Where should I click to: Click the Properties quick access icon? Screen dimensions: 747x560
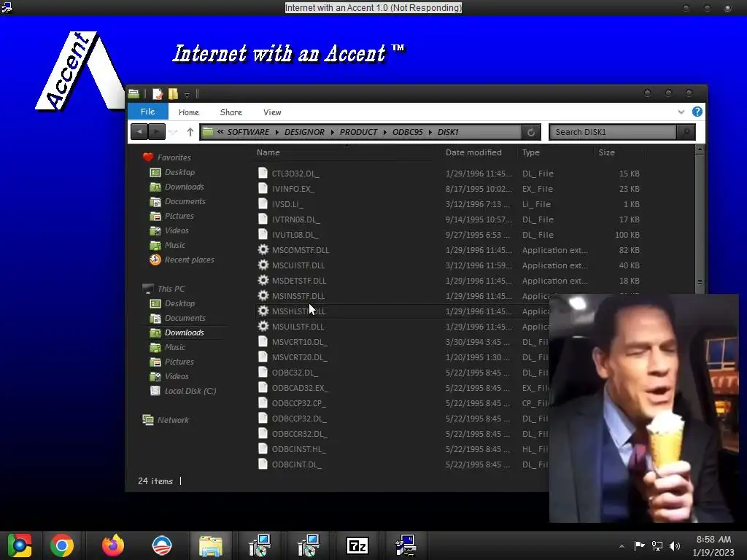point(158,94)
